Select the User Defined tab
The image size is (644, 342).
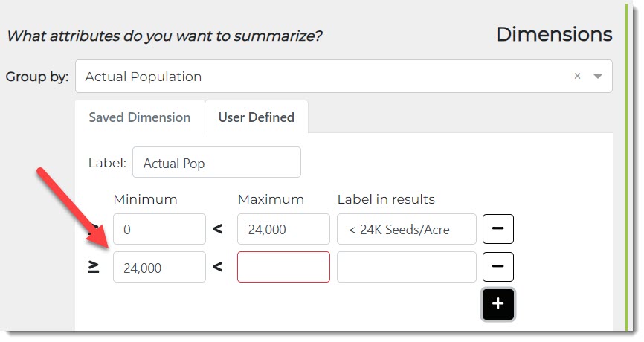(x=256, y=117)
